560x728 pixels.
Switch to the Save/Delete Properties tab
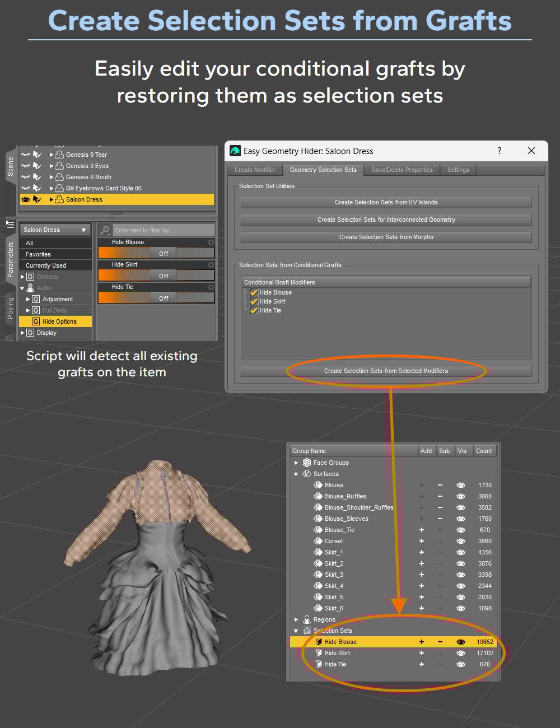[402, 170]
